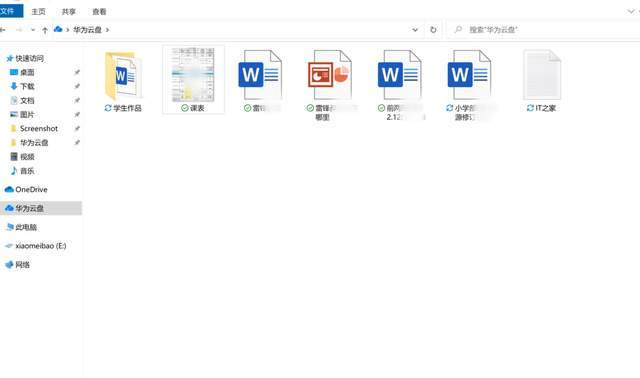The width and height of the screenshot is (640, 378).
Task: Click the pin icon next to 桌面
Action: [x=77, y=72]
